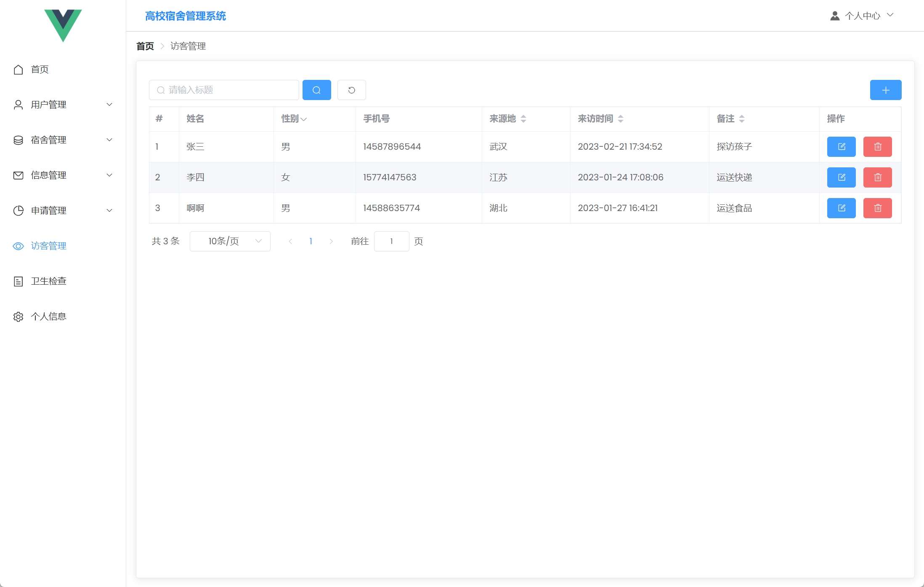Expand the 宿舍管理 sidebar submenu
This screenshot has height=587, width=924.
63,140
